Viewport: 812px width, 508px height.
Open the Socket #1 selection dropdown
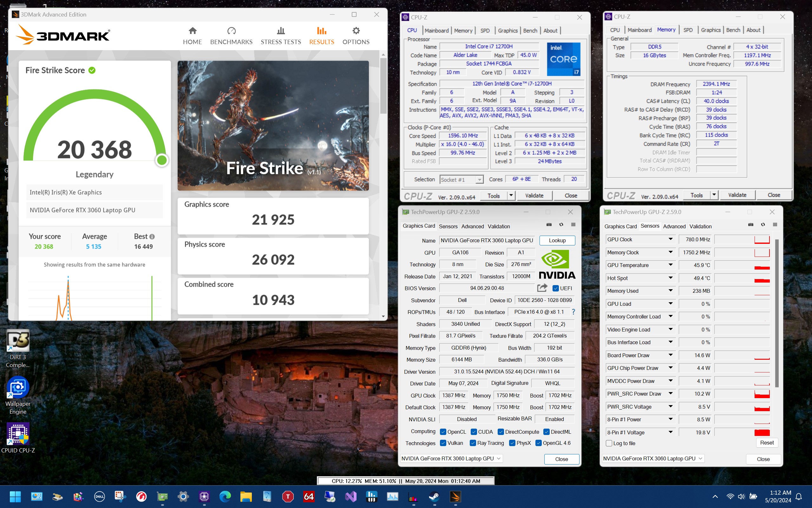click(x=462, y=179)
